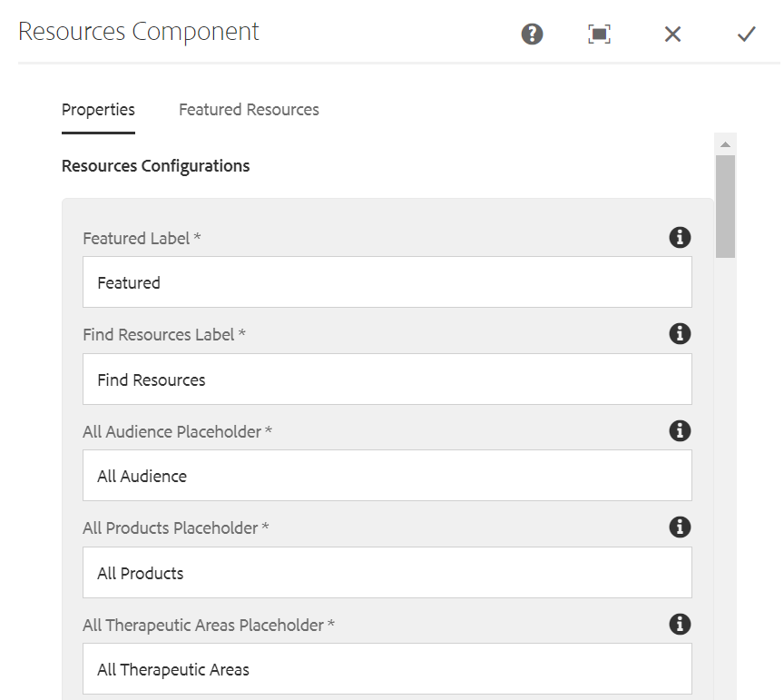Open the help icon in dialog header

coord(532,34)
